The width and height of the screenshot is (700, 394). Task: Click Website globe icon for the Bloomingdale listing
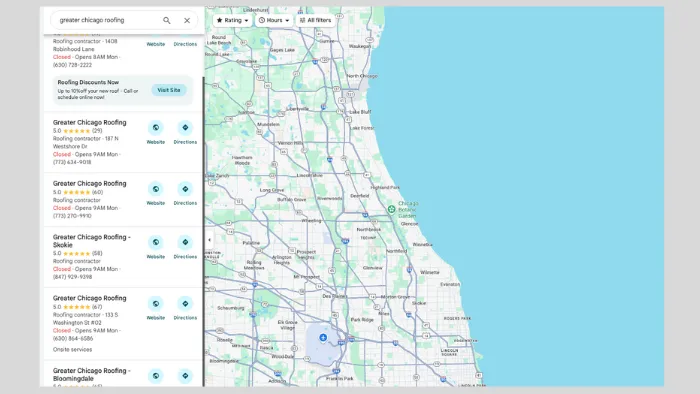(156, 376)
